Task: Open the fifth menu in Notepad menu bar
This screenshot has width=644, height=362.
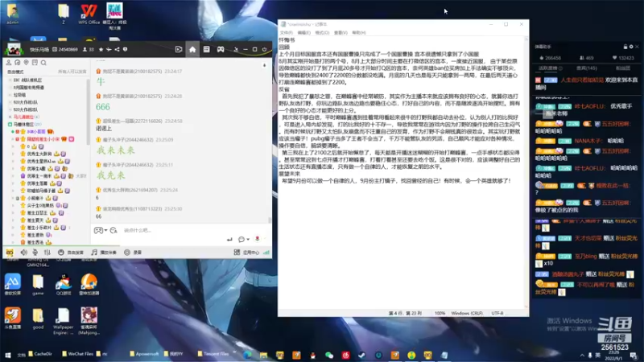Action: point(358,32)
